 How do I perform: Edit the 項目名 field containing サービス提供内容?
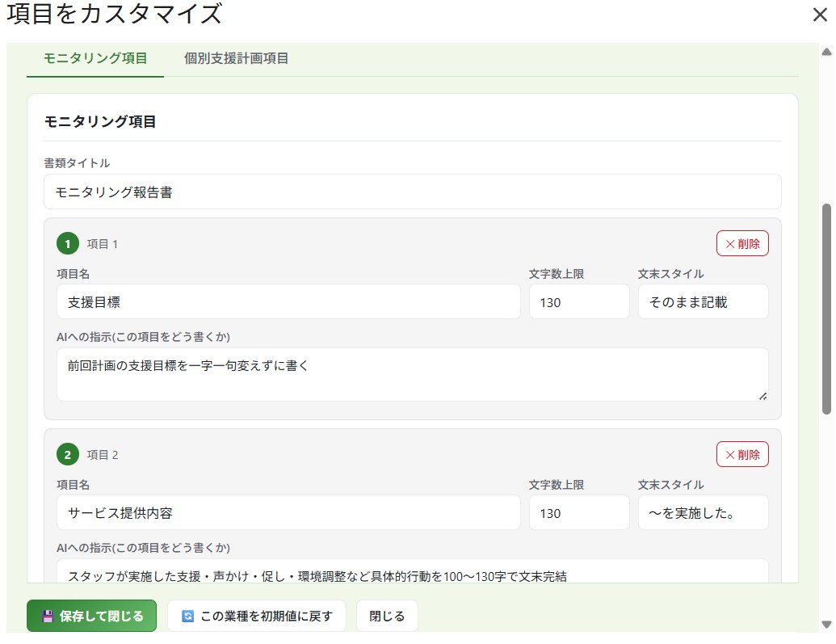pos(288,512)
